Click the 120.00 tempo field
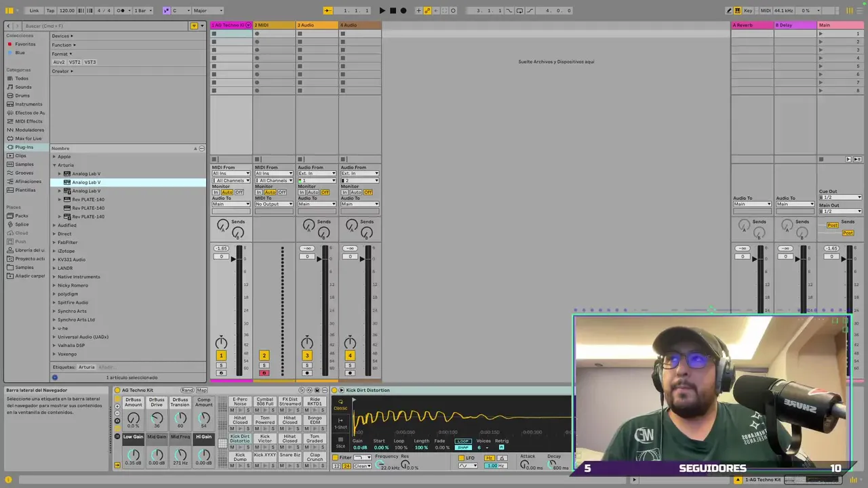Image resolution: width=868 pixels, height=488 pixels. pos(66,10)
